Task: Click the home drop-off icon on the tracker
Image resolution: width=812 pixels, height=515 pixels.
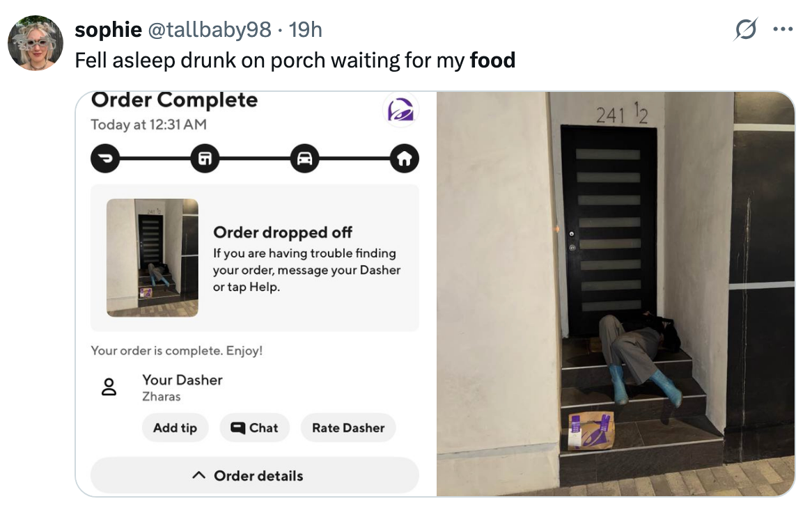Action: coord(403,158)
